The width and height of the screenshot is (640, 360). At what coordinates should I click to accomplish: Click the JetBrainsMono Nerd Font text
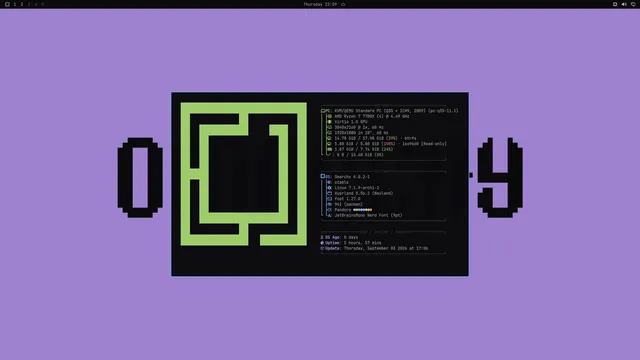(368, 216)
